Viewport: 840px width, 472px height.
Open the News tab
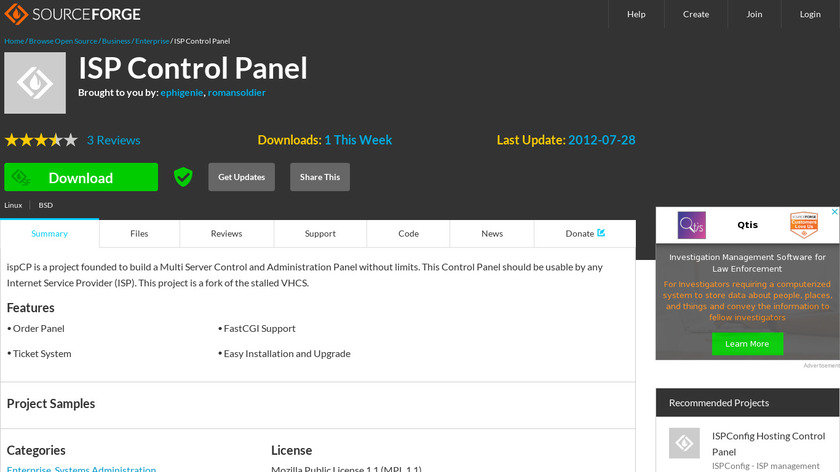(492, 234)
